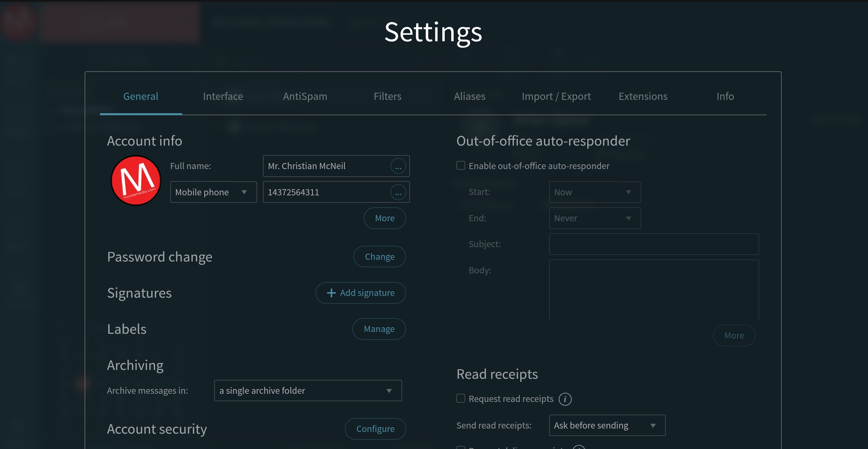Open the AntiSpam settings tab
The width and height of the screenshot is (868, 449).
click(305, 96)
